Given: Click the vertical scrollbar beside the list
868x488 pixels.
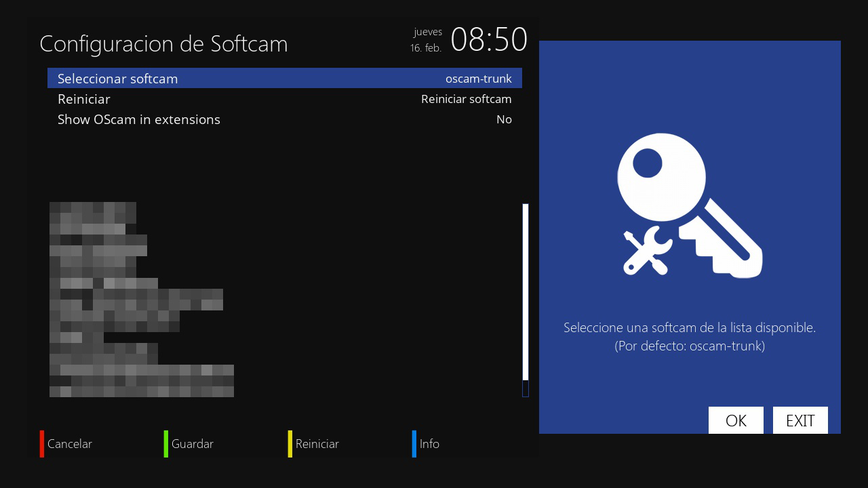Looking at the screenshot, I should [x=526, y=298].
